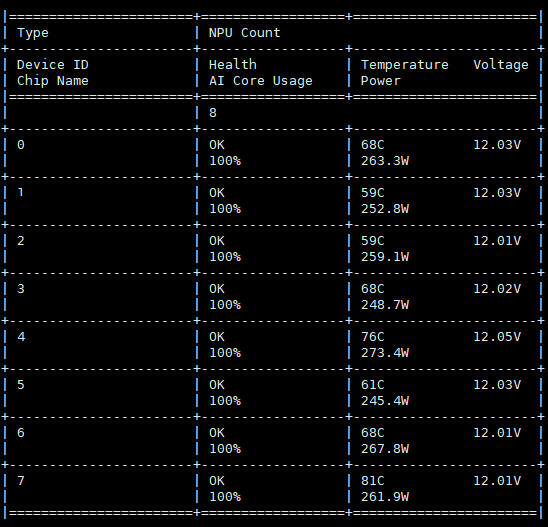Select the Health column header
548x527 pixels.
pos(233,64)
